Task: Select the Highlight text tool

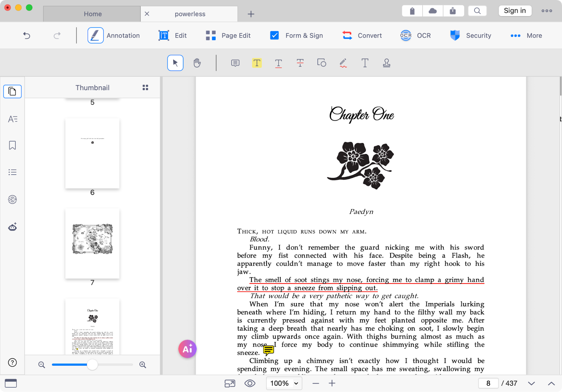Action: click(257, 63)
